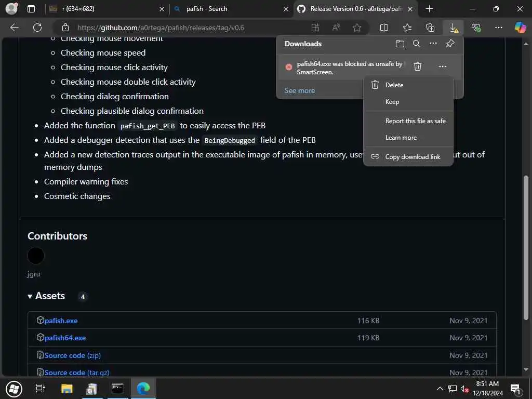Close the pafish - Search tab
Screen dimensions: 532x399
(286, 9)
